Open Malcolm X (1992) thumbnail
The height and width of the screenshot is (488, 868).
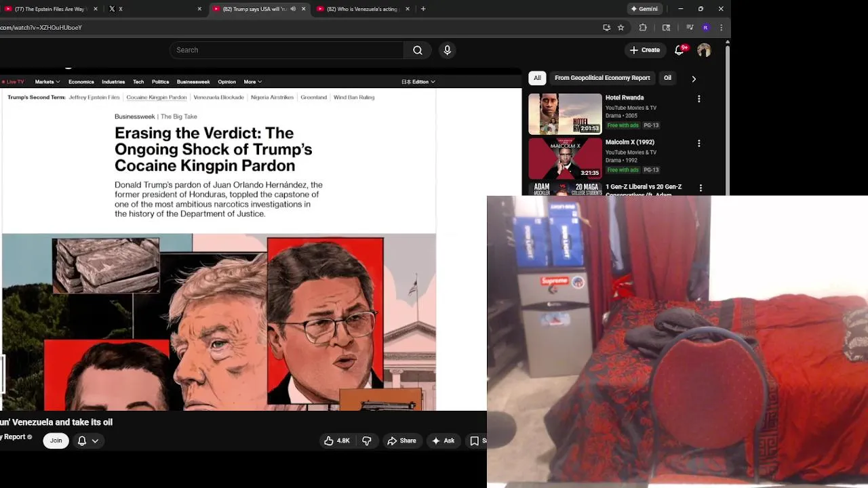tap(565, 159)
